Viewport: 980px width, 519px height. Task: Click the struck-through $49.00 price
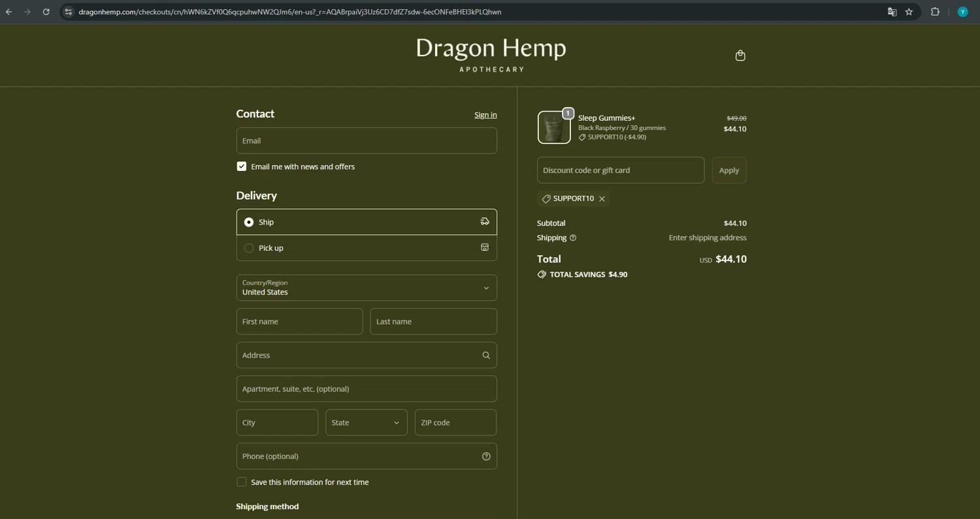tap(736, 118)
